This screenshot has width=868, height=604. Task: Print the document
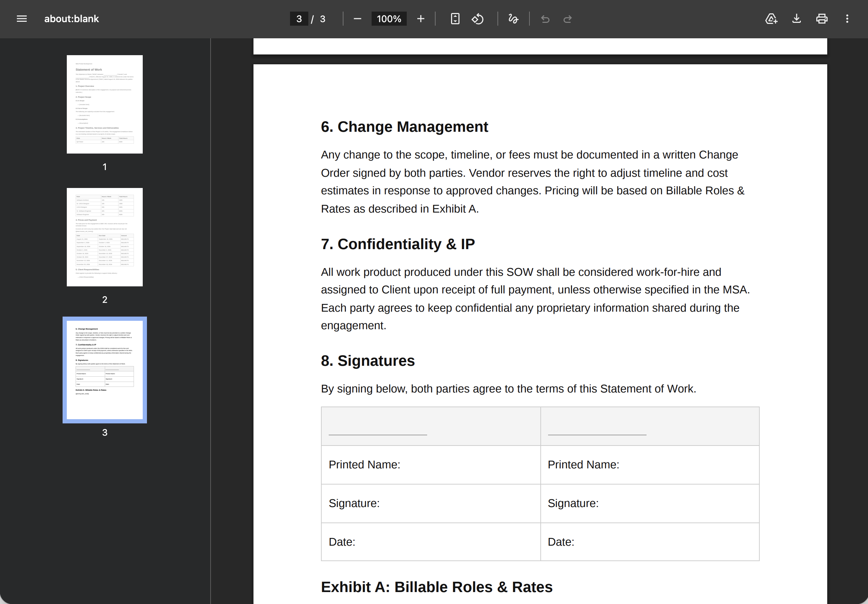822,19
